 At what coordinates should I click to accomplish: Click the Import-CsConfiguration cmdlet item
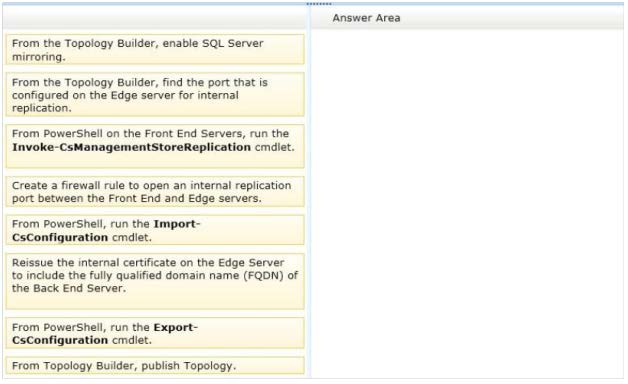155,230
